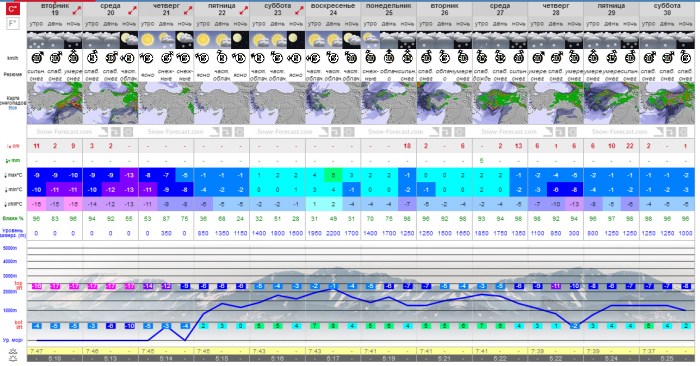This screenshot has width=700, height=366.
Task: Expand red arrows on суббота 23
Action: 299,10
